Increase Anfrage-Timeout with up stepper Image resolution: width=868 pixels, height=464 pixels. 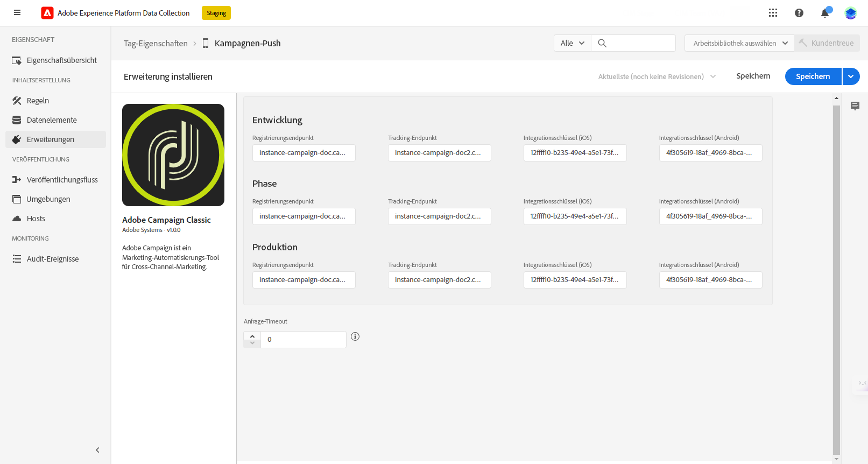(x=252, y=336)
